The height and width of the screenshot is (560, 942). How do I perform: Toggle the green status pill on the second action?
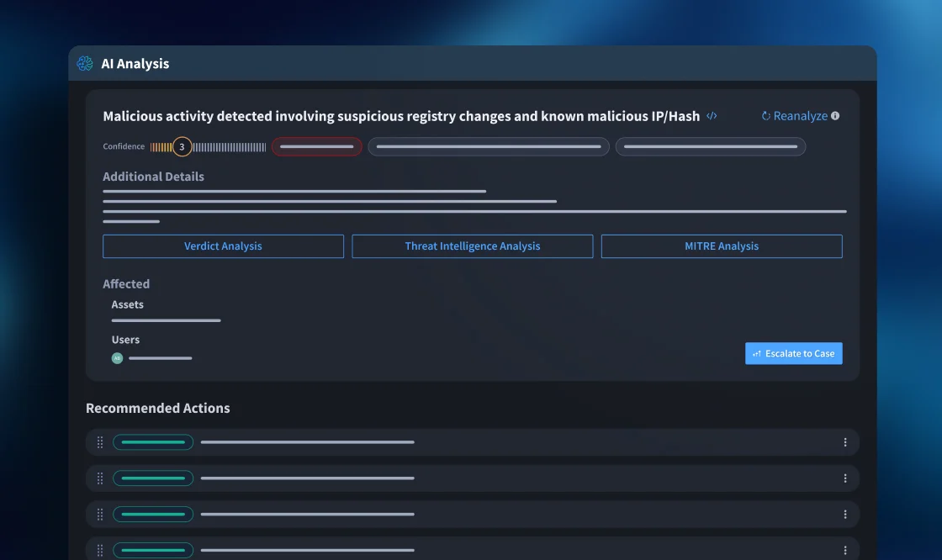pos(152,478)
